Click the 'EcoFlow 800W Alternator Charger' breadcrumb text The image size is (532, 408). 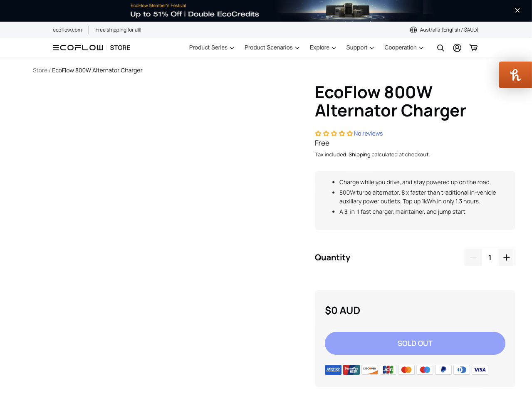point(97,70)
